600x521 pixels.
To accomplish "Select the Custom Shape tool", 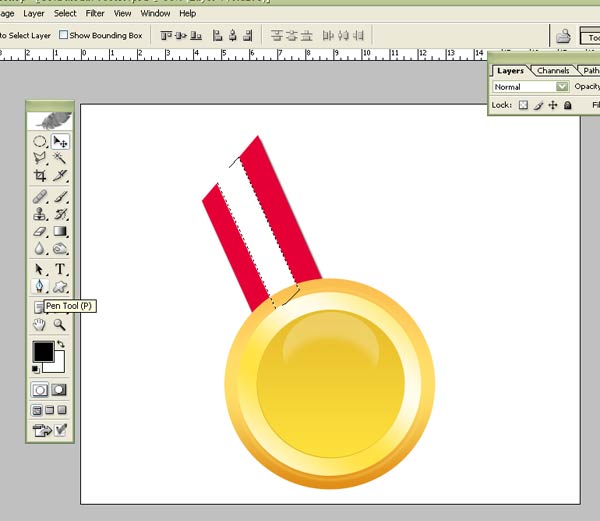I will [x=60, y=287].
